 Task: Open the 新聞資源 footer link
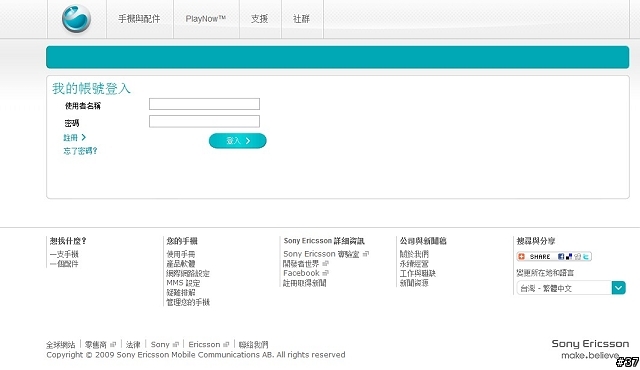[414, 283]
